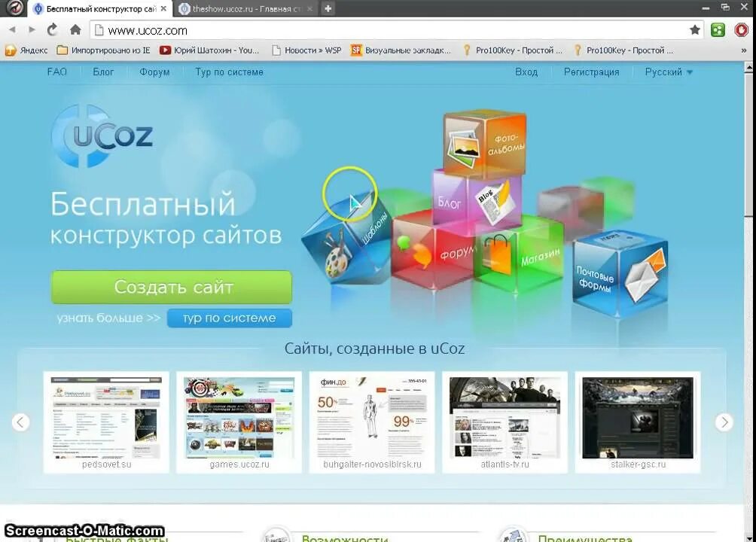This screenshot has height=542, width=756.
Task: Open the atlantis-tv.ru site thumbnail
Action: (505, 422)
